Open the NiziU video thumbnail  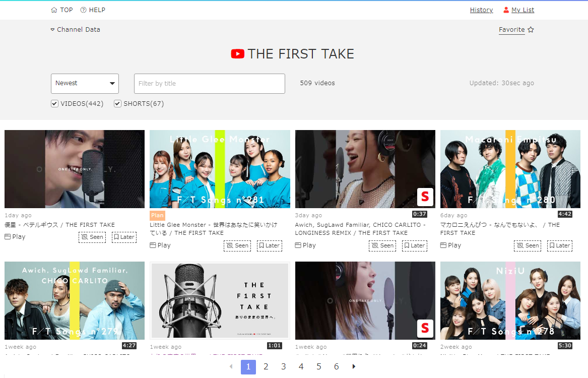click(x=510, y=300)
